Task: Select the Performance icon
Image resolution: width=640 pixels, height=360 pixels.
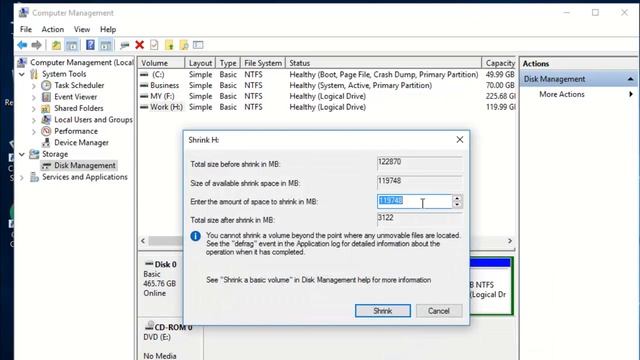Action: pyautogui.click(x=46, y=131)
